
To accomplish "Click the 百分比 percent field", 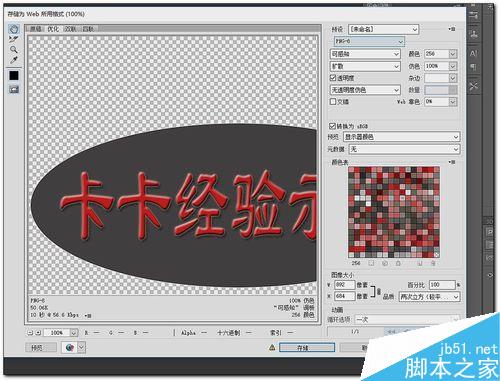I will click(442, 285).
